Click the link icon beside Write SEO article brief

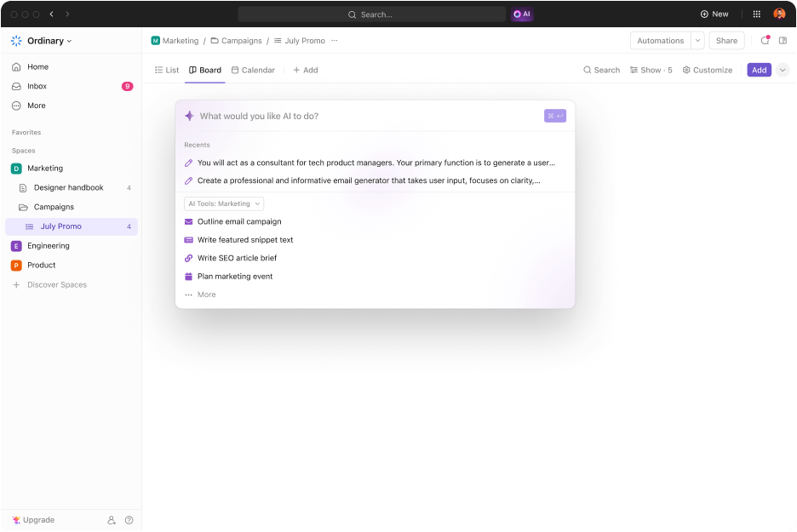coord(189,258)
